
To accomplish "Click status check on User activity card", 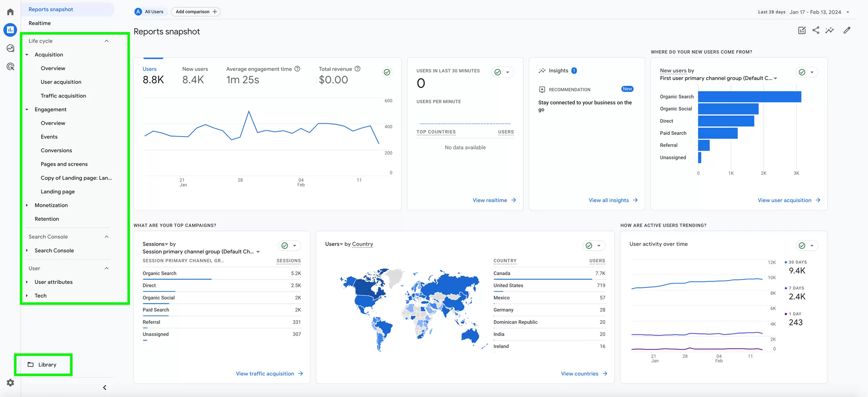I will click(x=802, y=246).
